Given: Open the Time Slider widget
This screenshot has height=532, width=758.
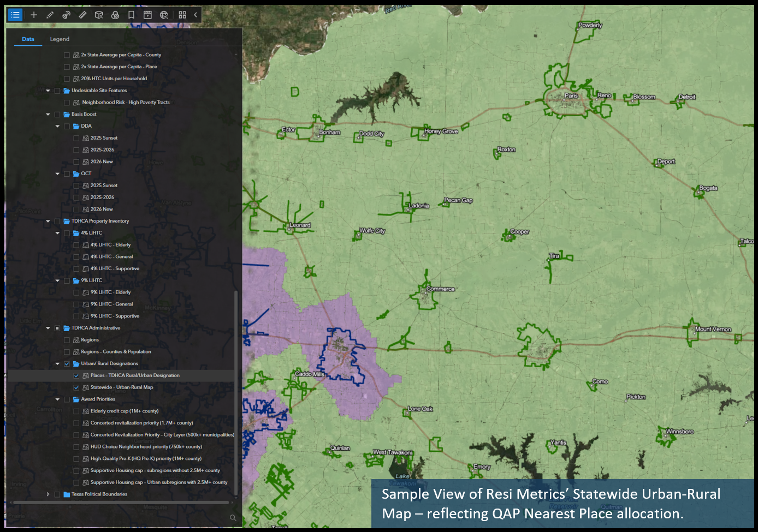Looking at the screenshot, I should point(147,15).
